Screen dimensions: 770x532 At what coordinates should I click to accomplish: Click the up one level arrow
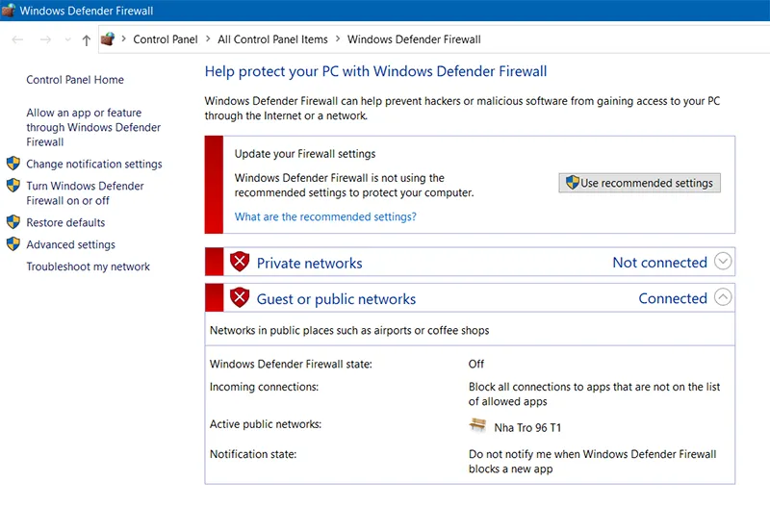(x=87, y=39)
